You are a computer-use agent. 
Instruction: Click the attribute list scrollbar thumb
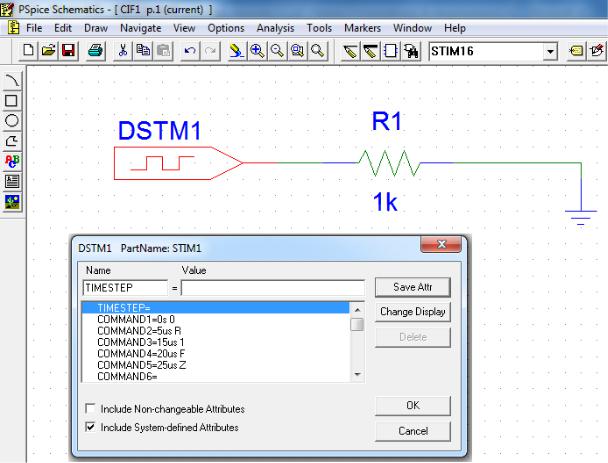pos(357,324)
